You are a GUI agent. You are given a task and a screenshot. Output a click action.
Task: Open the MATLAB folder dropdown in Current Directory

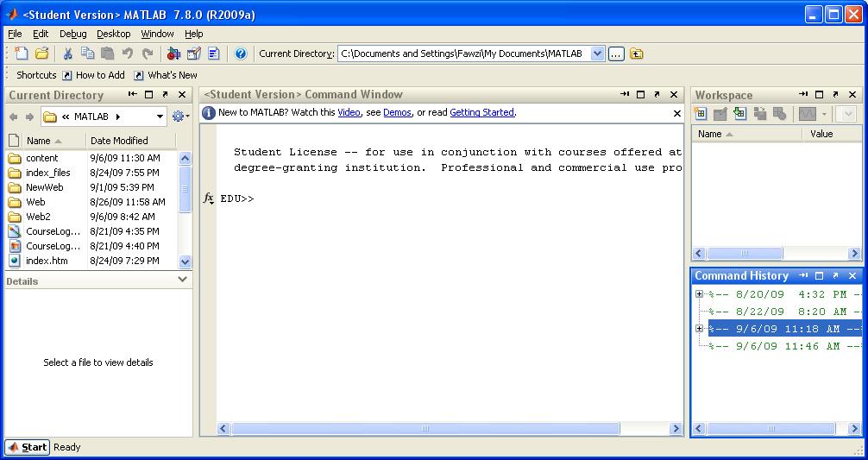[160, 117]
